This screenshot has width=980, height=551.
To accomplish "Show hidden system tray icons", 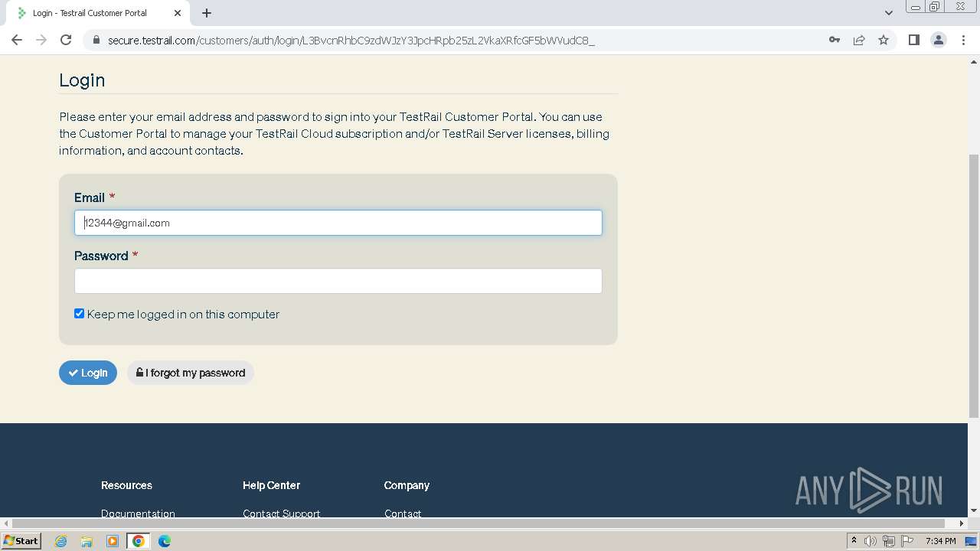I will pos(854,541).
